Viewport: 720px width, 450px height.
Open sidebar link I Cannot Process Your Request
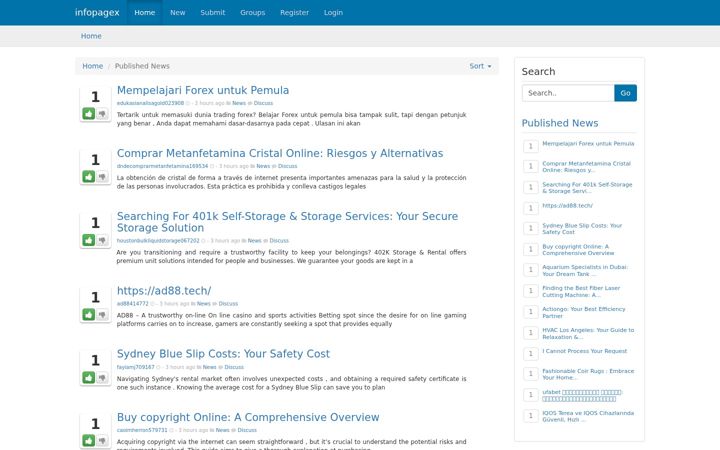click(585, 351)
